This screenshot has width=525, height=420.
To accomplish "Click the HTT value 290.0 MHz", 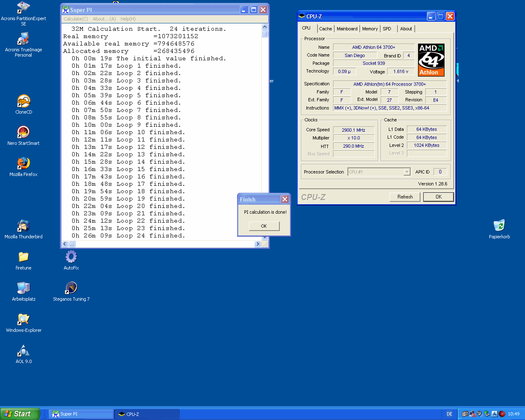I will (x=354, y=146).
